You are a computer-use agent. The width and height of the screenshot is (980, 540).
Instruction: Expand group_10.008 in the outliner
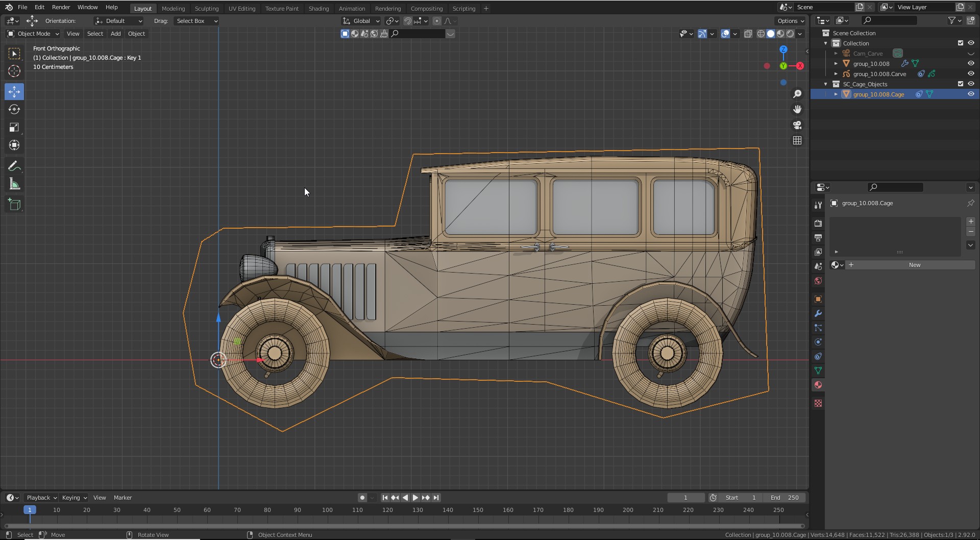[x=836, y=63]
